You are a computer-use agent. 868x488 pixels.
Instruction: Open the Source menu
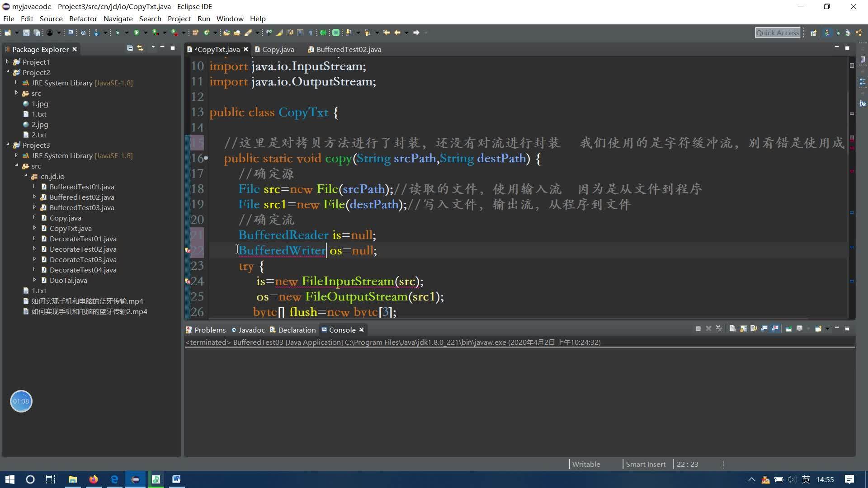[x=51, y=19]
